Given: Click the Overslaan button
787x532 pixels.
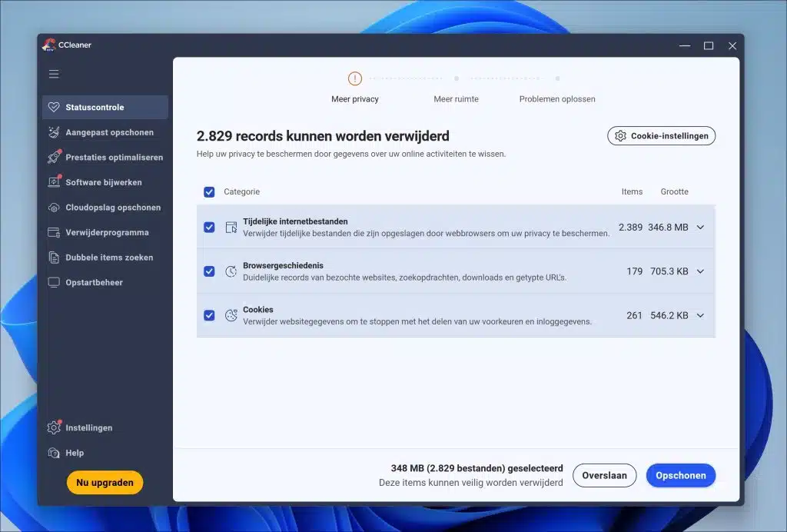Looking at the screenshot, I should pos(604,475).
